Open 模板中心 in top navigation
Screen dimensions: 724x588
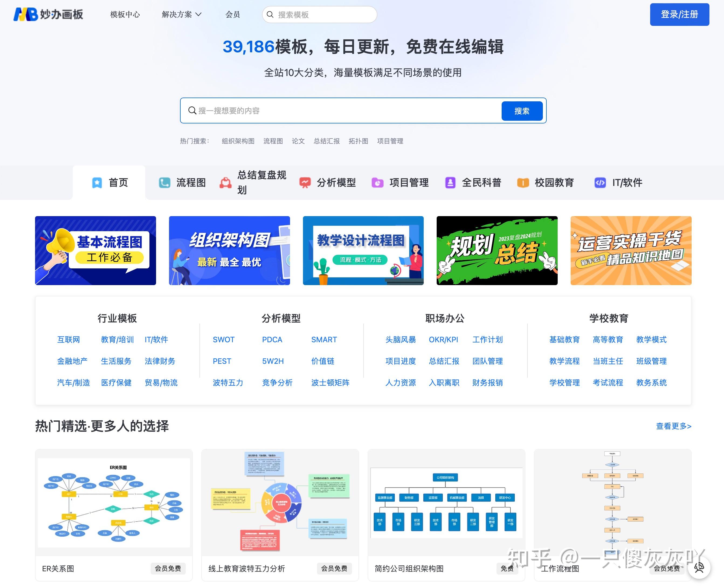click(125, 14)
